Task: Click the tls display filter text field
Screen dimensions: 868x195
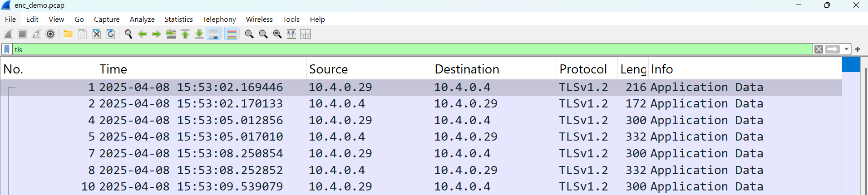Action: (409, 49)
